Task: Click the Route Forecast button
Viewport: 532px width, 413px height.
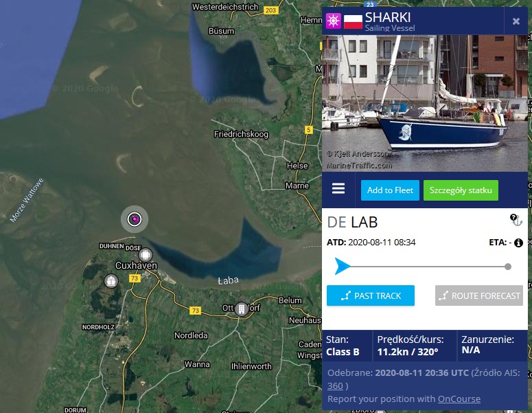Action: pos(479,295)
